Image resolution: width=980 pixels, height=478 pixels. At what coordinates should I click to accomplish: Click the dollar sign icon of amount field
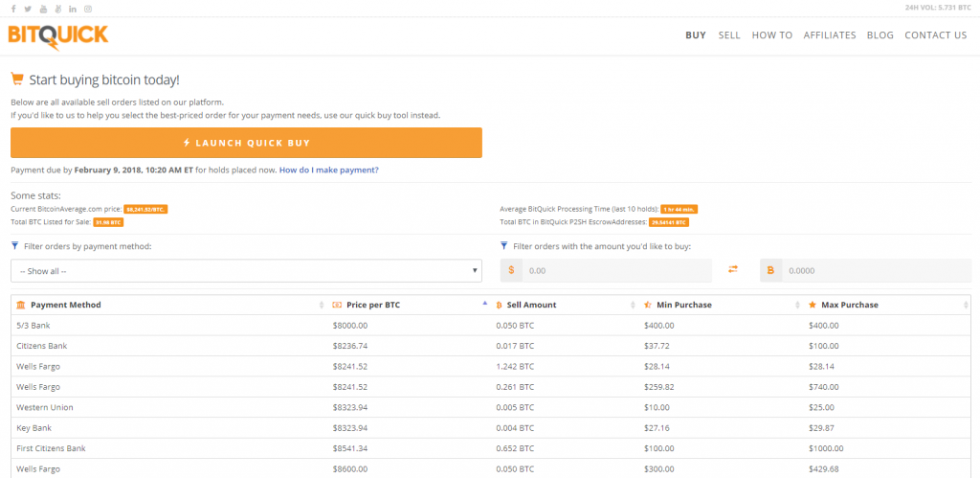point(511,270)
